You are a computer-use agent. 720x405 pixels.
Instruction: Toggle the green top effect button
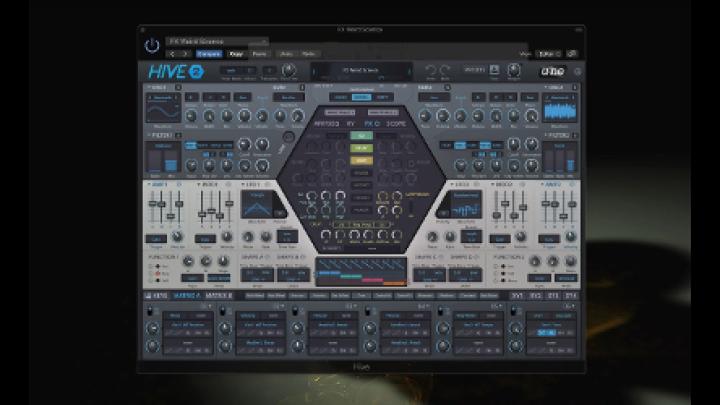tap(361, 136)
